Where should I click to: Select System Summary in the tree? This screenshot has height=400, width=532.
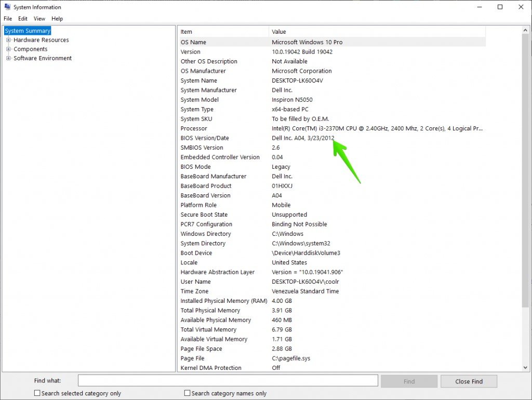28,31
